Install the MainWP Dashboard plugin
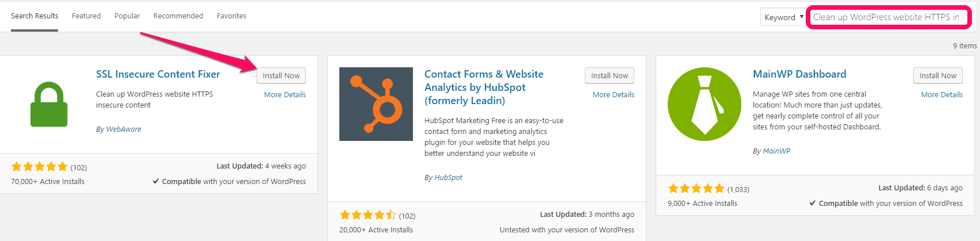980x241 pixels. coord(938,75)
